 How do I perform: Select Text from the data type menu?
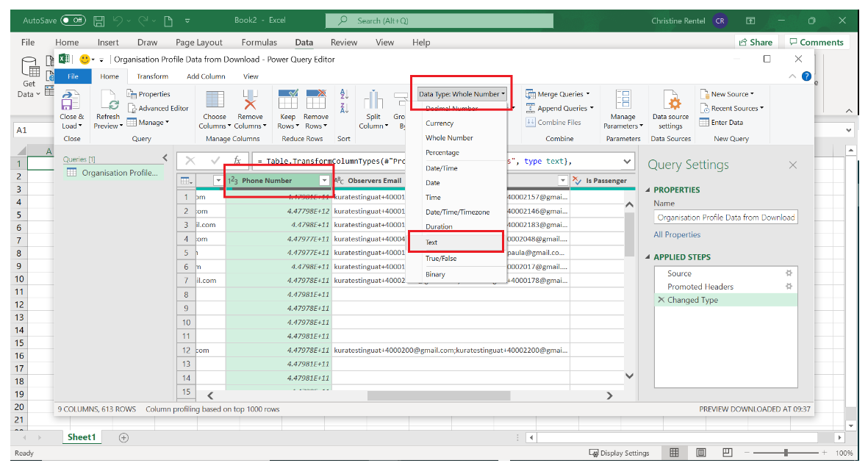click(456, 242)
